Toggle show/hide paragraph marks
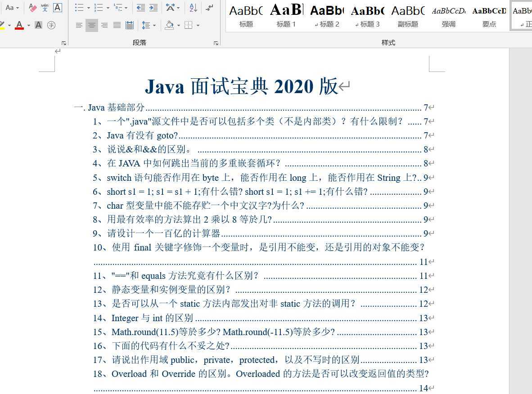This screenshot has width=532, height=394. click(x=209, y=8)
